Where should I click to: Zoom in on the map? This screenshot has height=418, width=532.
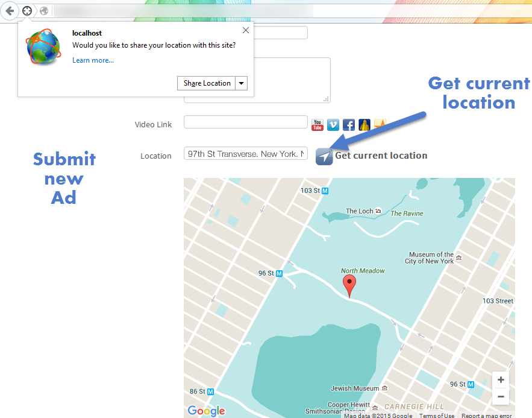500,380
